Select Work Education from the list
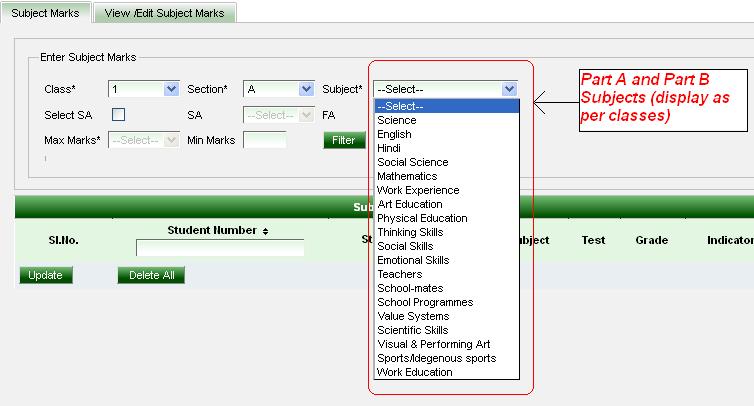 414,372
